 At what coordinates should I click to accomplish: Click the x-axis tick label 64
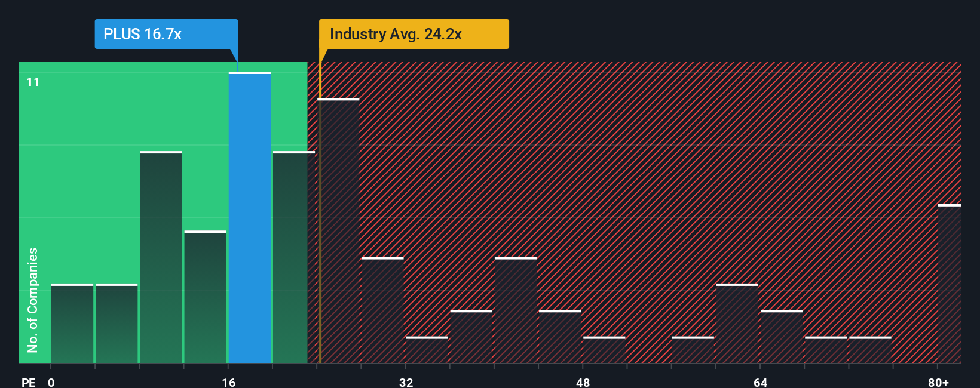click(761, 382)
